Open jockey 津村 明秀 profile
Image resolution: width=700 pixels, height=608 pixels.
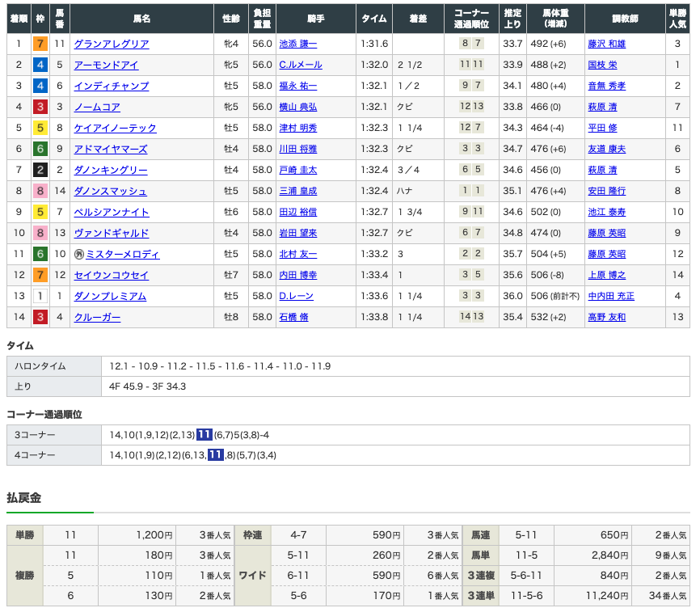click(x=298, y=128)
